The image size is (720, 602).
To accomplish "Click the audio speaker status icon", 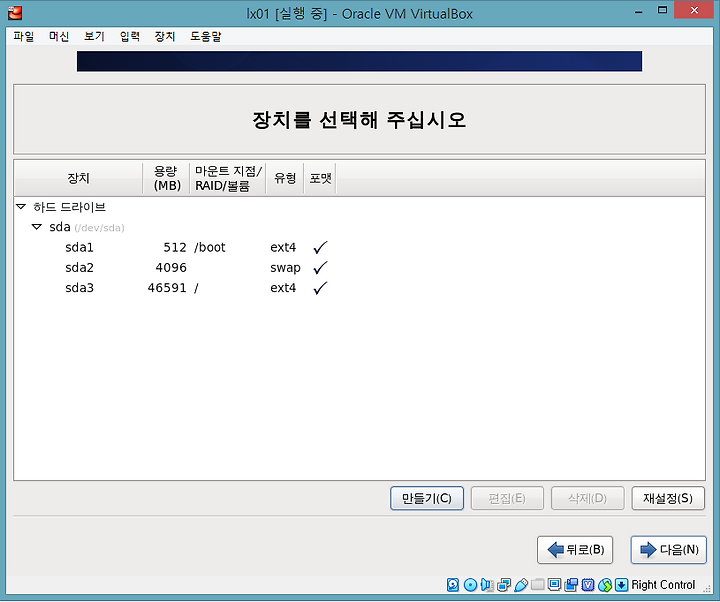I will click(487, 585).
